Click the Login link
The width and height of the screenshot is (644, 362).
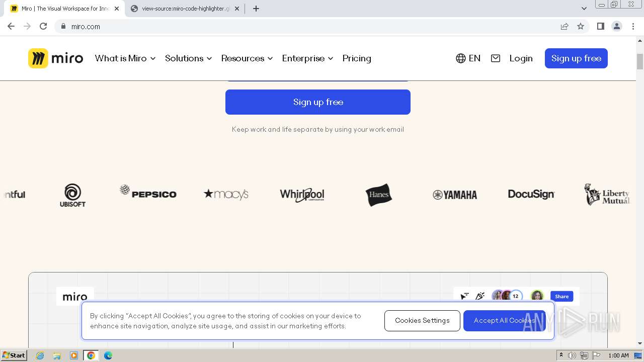click(x=521, y=58)
